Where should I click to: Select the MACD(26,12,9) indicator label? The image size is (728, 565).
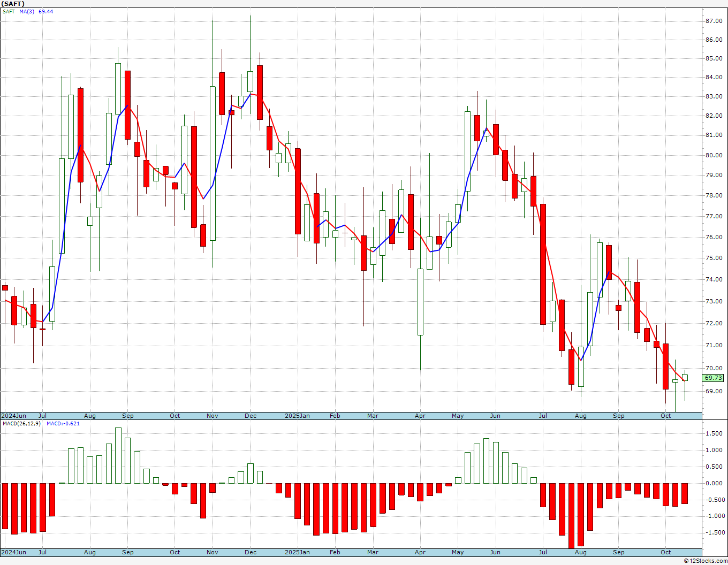coord(22,423)
